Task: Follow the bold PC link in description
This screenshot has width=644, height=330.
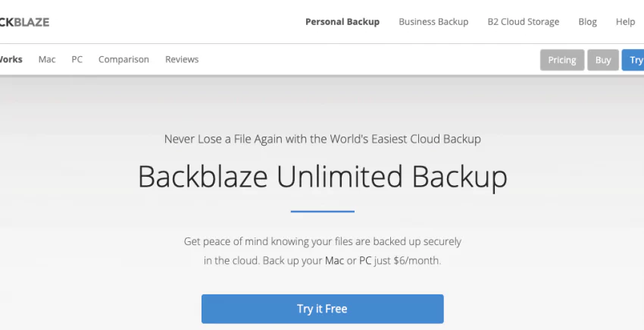Action: 366,261
